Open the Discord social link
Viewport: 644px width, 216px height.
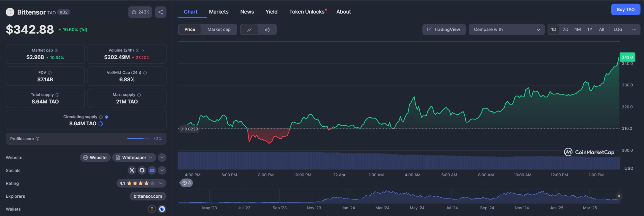coord(152,170)
